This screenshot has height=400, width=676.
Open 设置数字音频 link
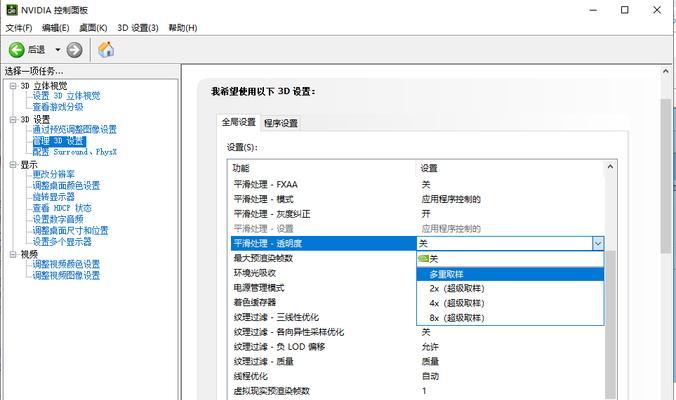58,219
